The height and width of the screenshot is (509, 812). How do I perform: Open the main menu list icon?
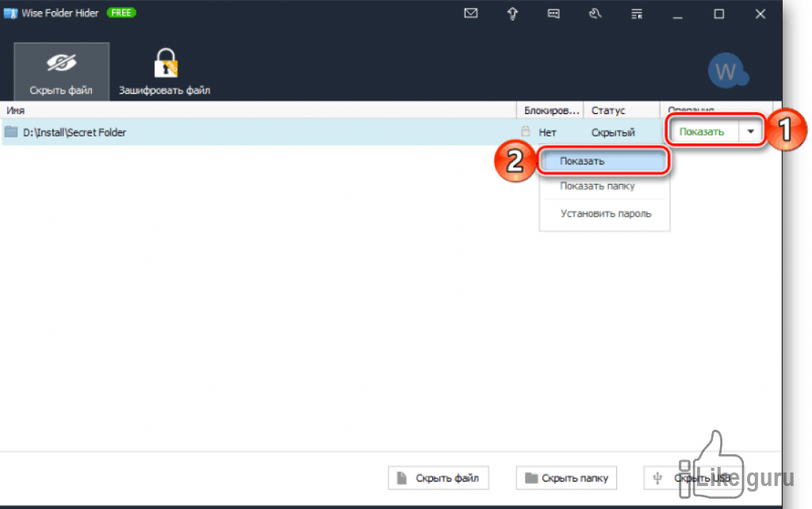point(637,14)
